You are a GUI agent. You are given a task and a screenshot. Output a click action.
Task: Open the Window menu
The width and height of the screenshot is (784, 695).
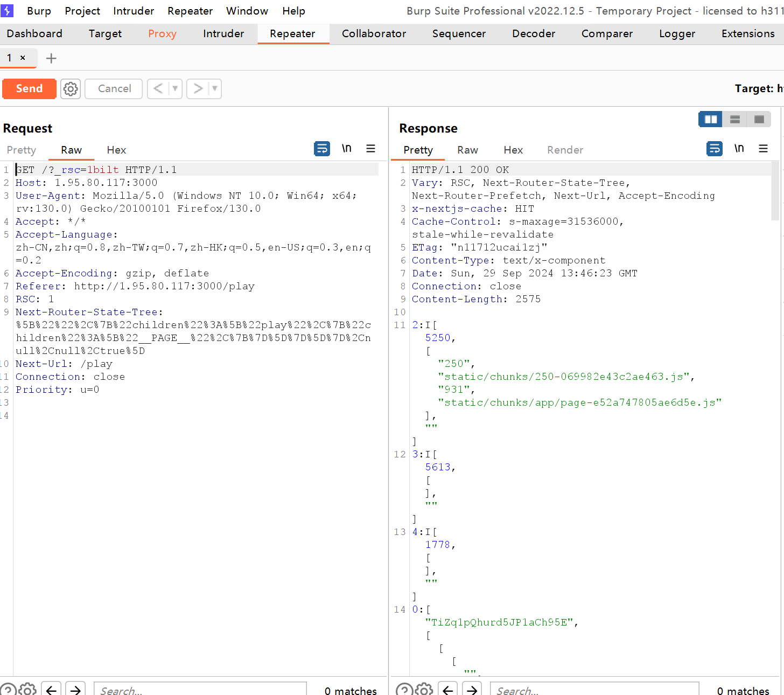(x=247, y=11)
